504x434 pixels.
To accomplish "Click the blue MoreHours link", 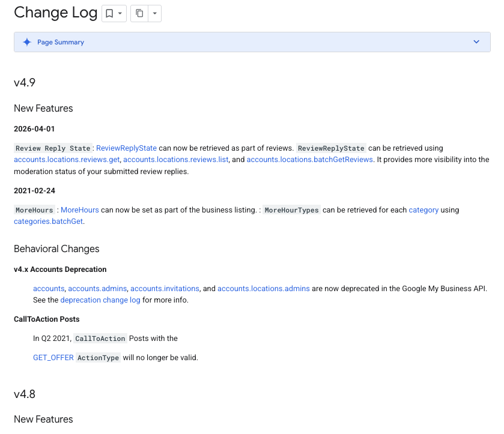I will 80,210.
